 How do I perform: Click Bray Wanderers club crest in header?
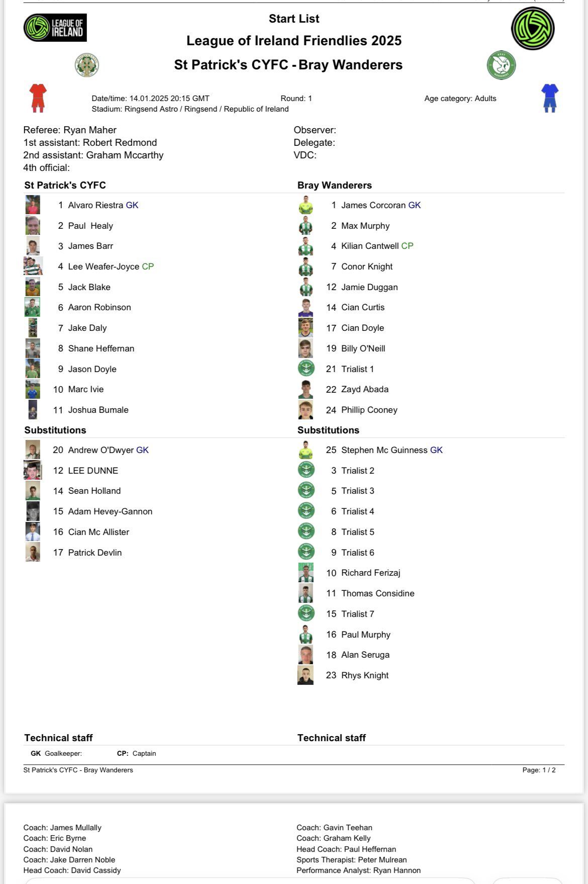pyautogui.click(x=501, y=65)
